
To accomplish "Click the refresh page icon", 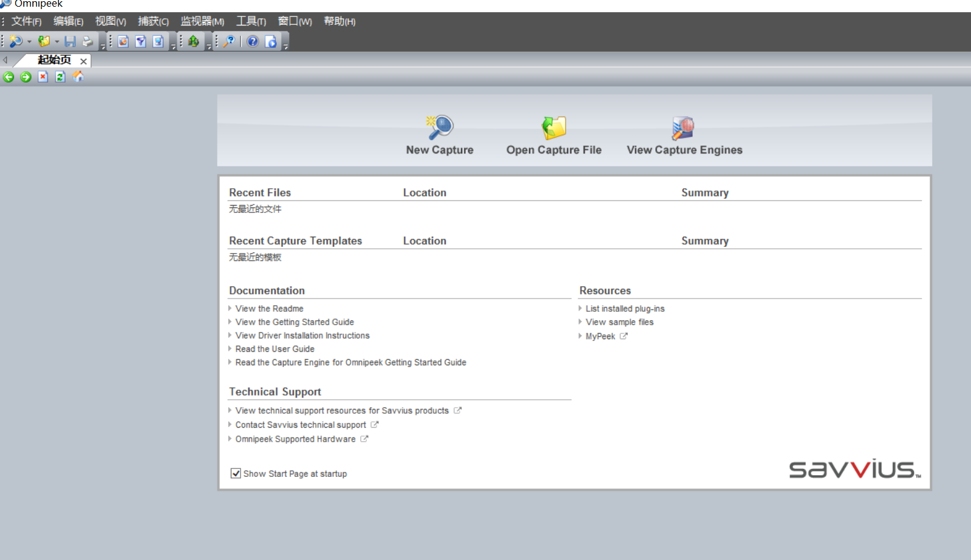I will [60, 77].
